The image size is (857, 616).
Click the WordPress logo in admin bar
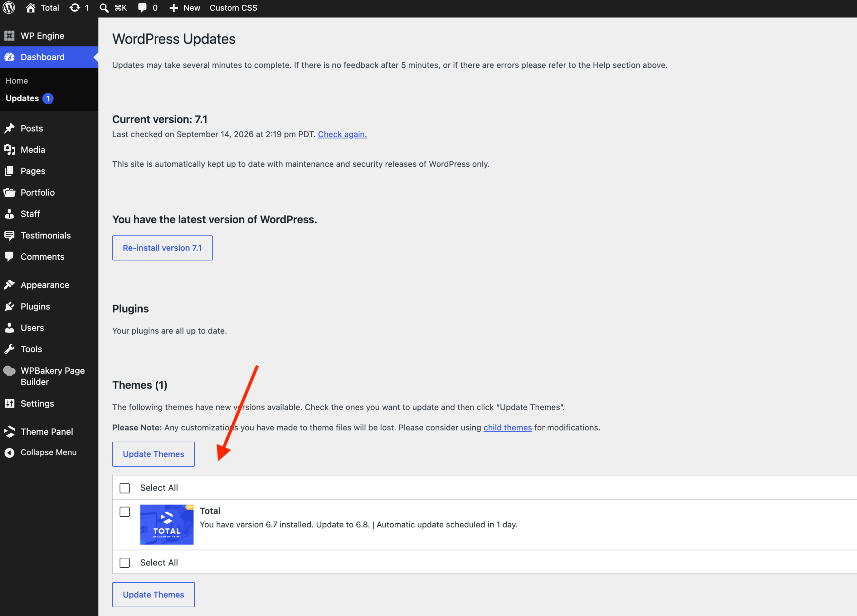tap(9, 8)
